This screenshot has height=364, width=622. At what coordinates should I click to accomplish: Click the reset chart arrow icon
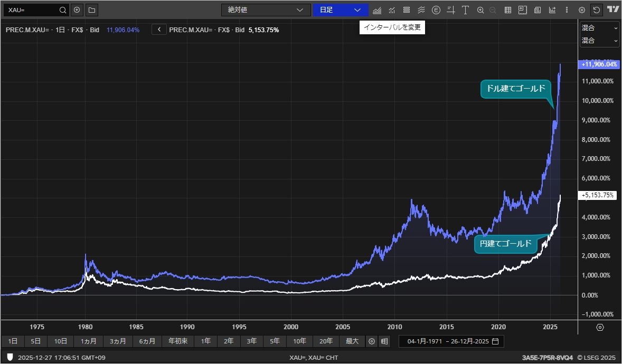597,9
